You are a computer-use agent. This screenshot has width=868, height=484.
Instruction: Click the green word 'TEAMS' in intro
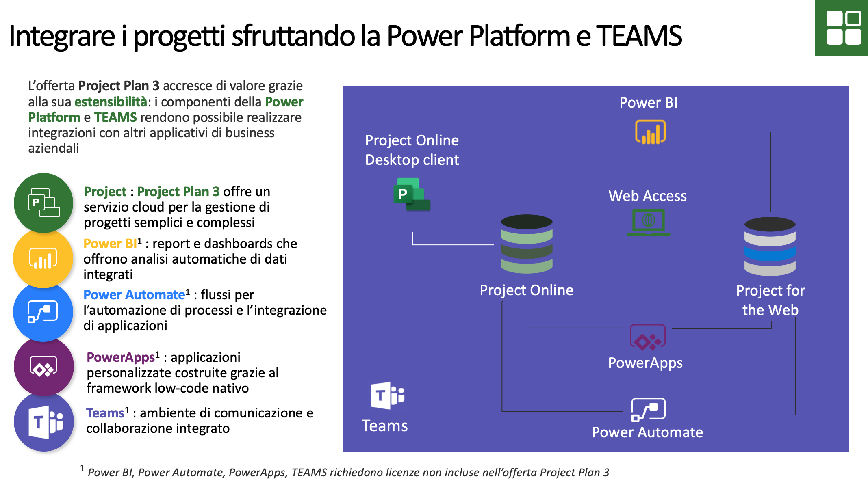pyautogui.click(x=115, y=117)
